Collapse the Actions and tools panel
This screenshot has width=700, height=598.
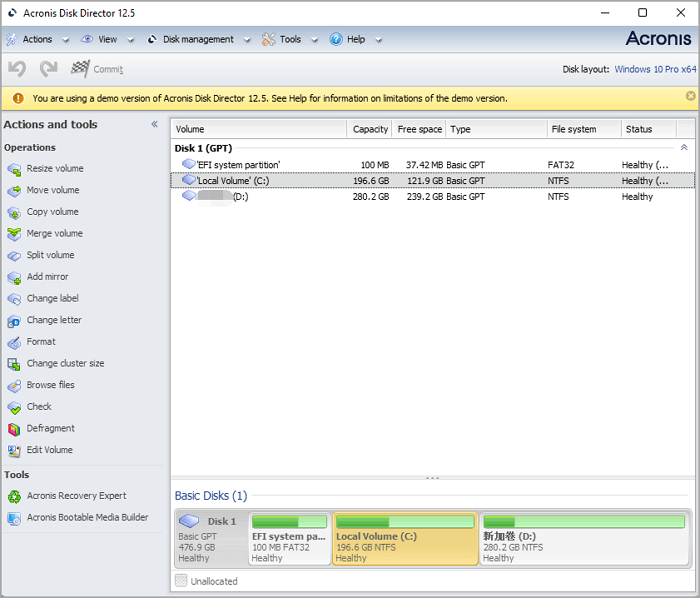tap(155, 125)
